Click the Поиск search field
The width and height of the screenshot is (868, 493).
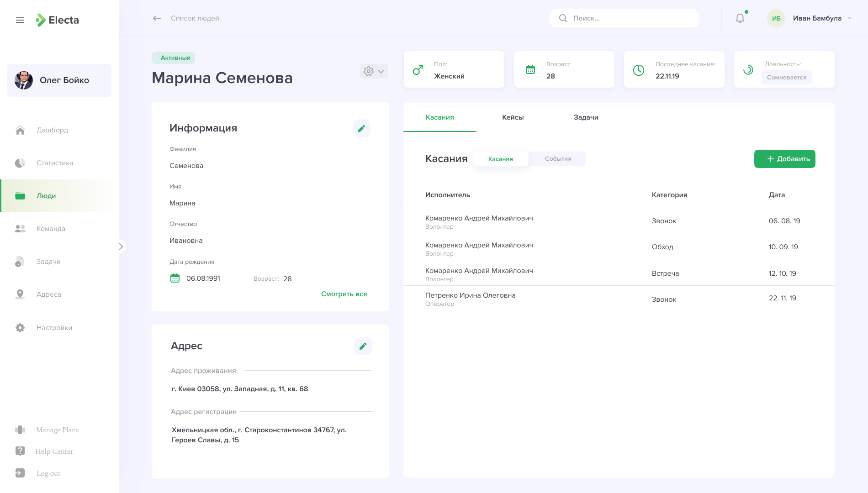tap(630, 18)
